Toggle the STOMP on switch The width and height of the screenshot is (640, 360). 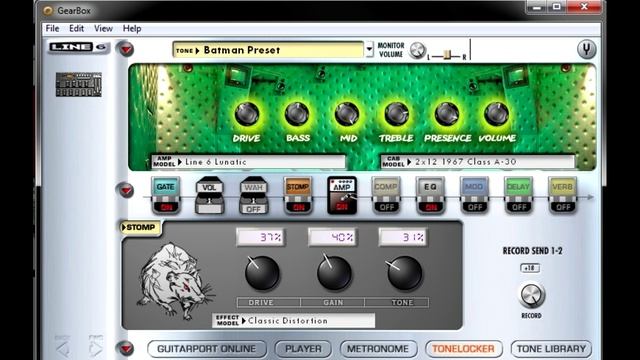[x=298, y=207]
